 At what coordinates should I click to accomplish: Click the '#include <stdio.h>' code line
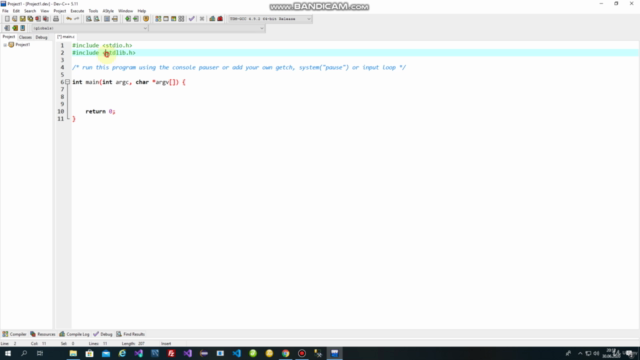102,45
